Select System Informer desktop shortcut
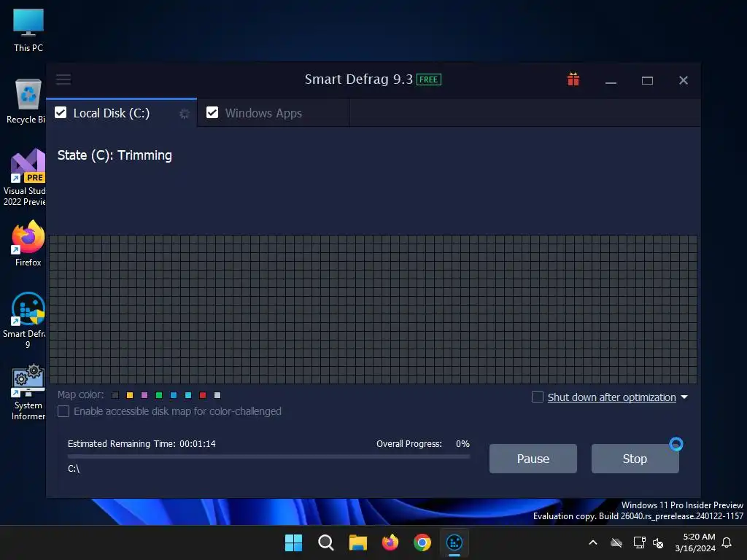747x560 pixels. (28, 392)
